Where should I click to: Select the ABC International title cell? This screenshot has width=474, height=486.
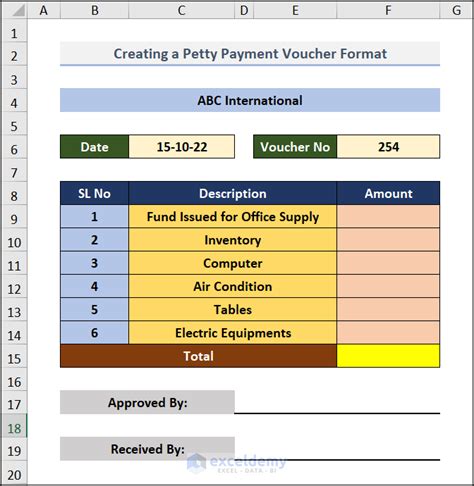pos(250,100)
